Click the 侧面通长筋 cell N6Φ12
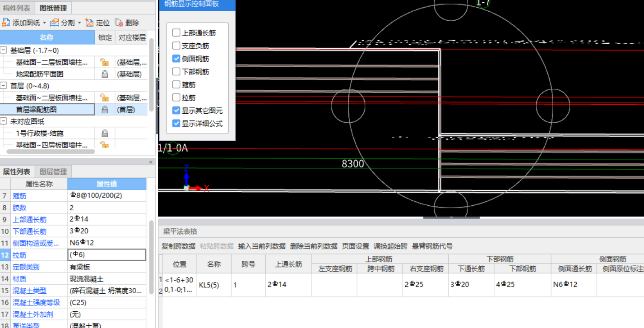644x328 pixels. tap(574, 285)
